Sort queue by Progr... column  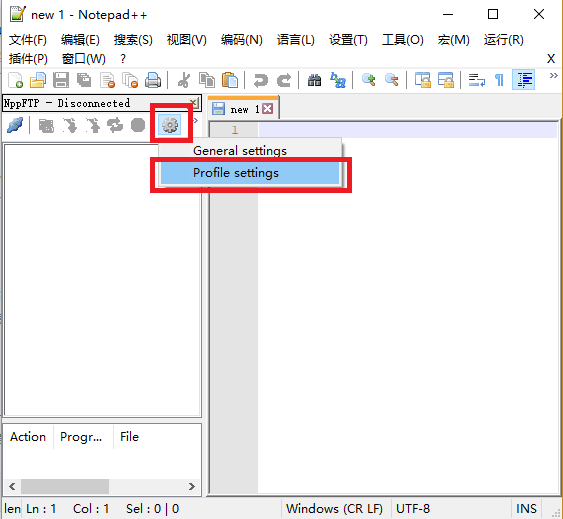coord(83,437)
